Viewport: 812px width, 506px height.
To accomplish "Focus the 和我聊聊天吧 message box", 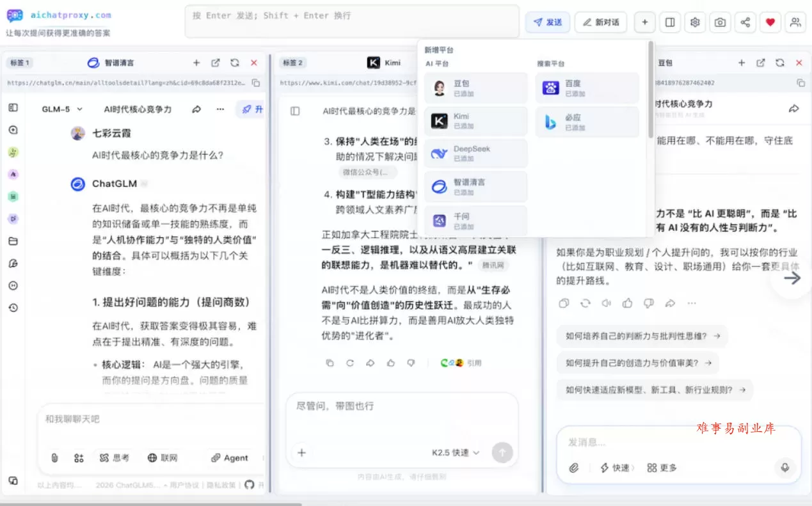I will point(150,420).
